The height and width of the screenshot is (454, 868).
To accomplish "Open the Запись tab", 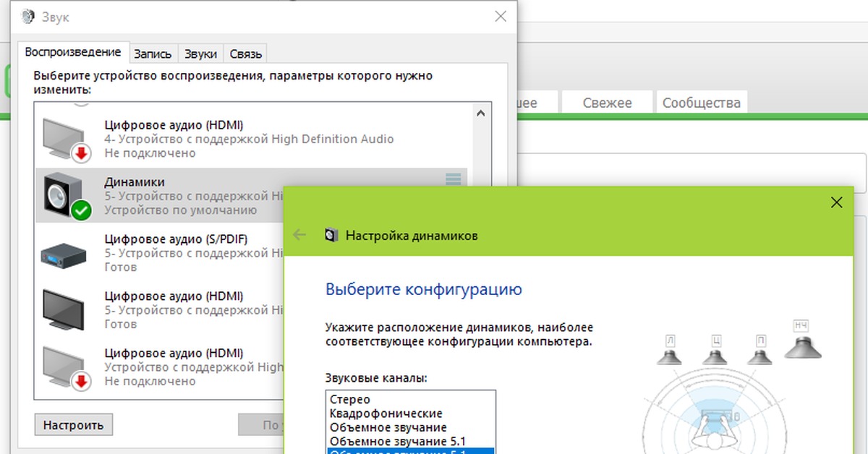I will (153, 53).
